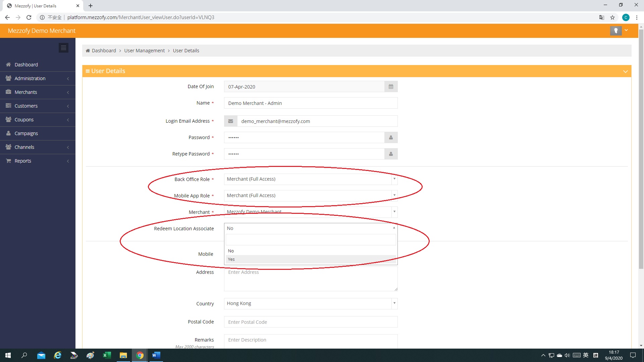Click the Name input field
Viewport: 644px width, 362px height.
pyautogui.click(x=311, y=103)
